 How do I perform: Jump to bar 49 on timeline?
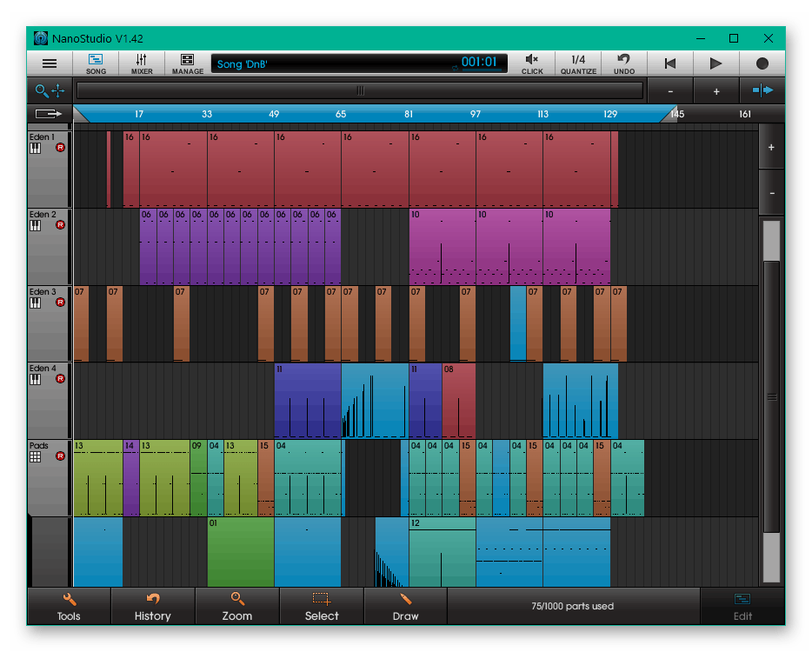[274, 114]
